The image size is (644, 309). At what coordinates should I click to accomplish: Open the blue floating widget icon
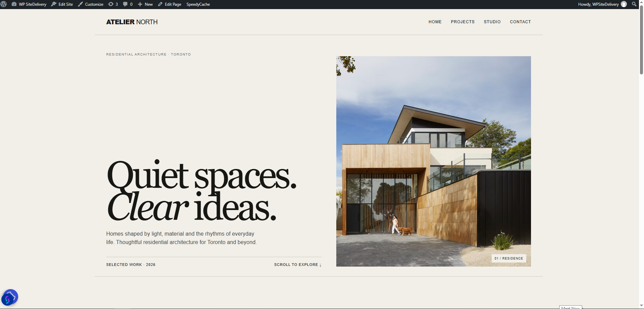9,298
